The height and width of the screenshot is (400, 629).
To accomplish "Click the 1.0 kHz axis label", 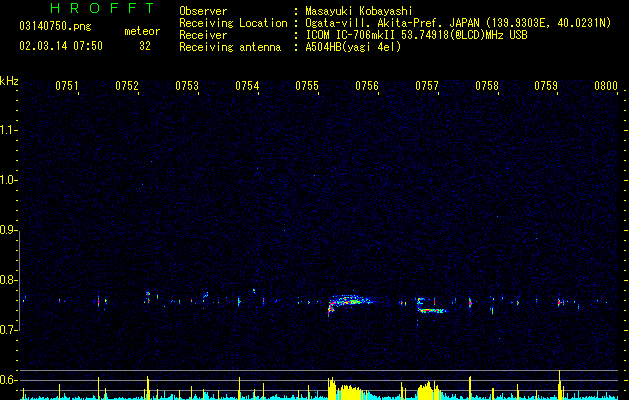I will tap(9, 180).
